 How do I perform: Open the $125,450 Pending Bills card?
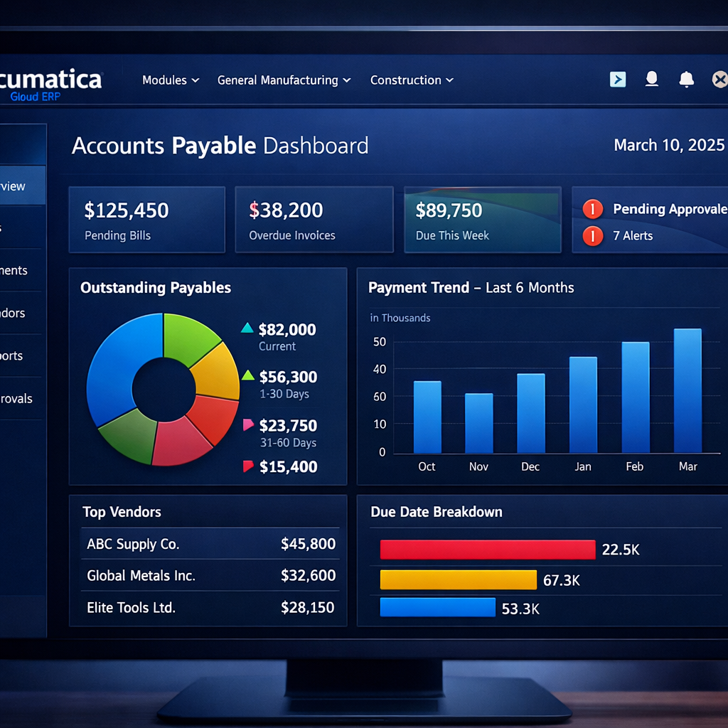point(146,220)
